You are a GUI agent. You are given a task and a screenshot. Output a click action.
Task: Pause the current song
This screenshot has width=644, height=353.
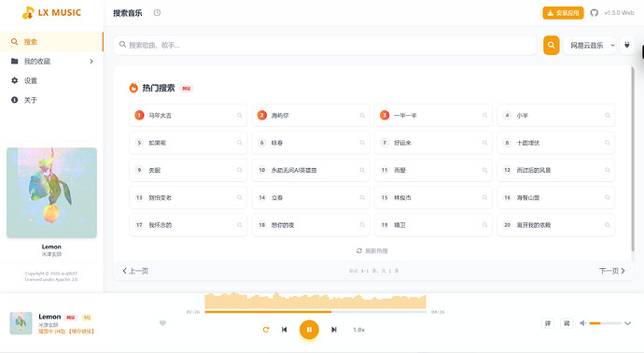[309, 330]
